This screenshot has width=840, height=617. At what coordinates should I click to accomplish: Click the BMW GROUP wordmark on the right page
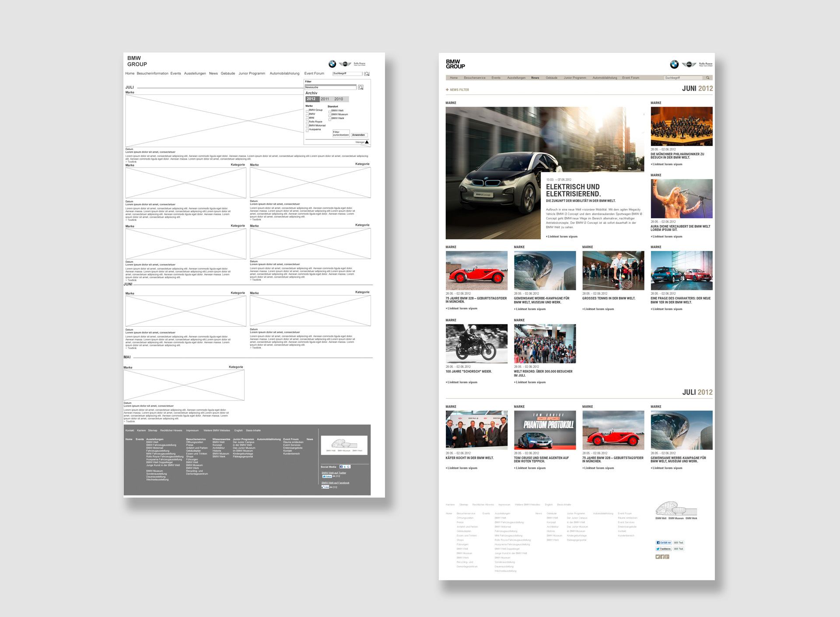point(455,64)
